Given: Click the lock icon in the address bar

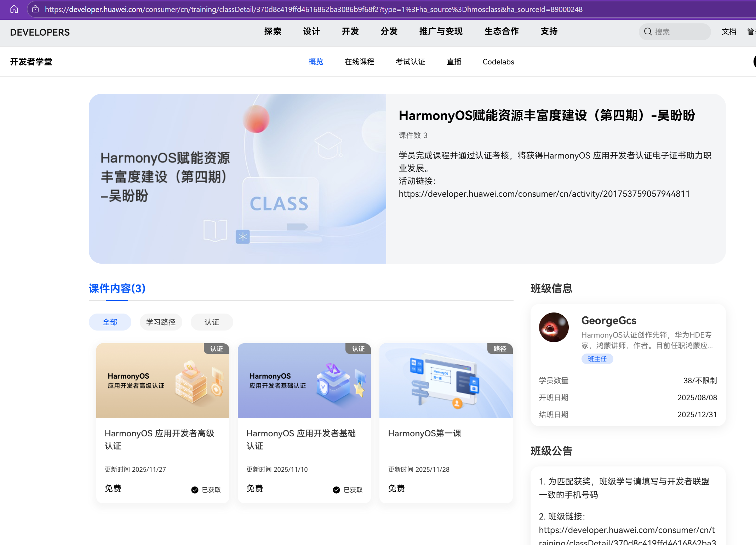Looking at the screenshot, I should click(x=35, y=9).
